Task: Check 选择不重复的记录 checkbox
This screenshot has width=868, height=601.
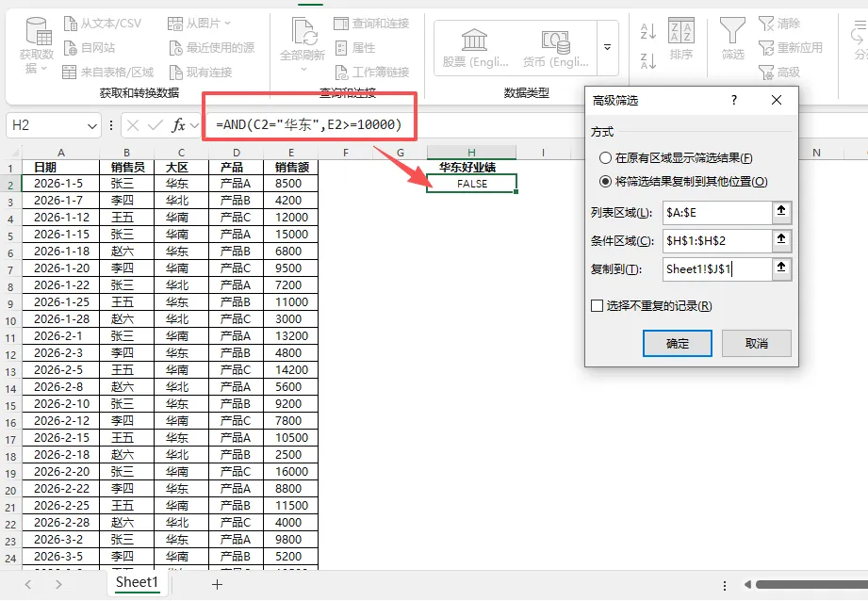Action: tap(597, 306)
